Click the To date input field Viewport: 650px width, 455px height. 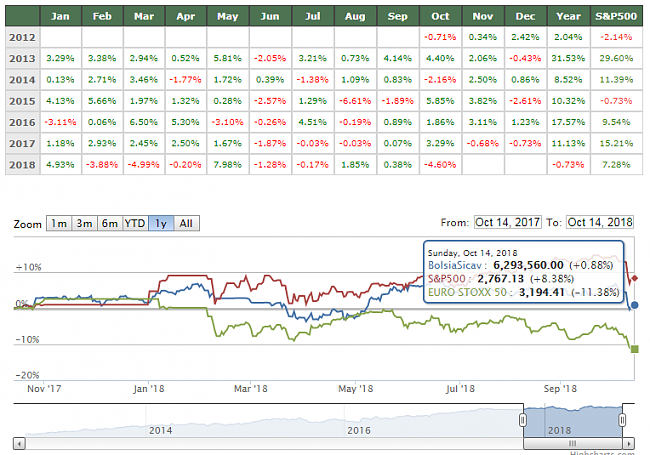[x=602, y=222]
